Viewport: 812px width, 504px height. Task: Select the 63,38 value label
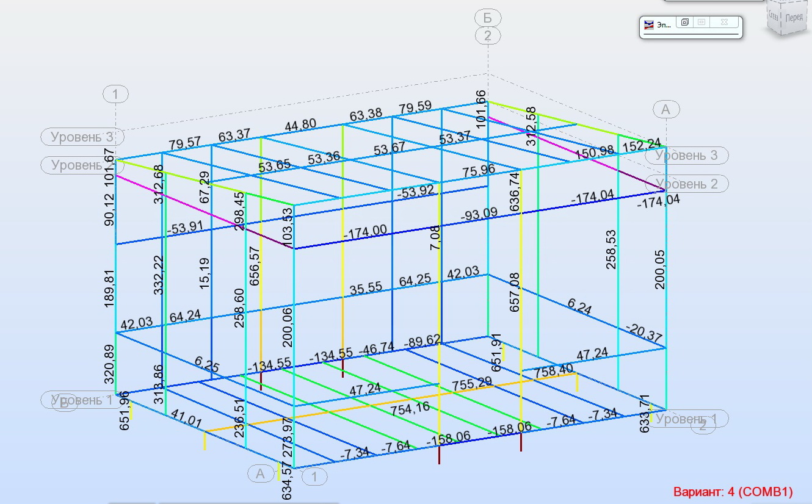366,115
